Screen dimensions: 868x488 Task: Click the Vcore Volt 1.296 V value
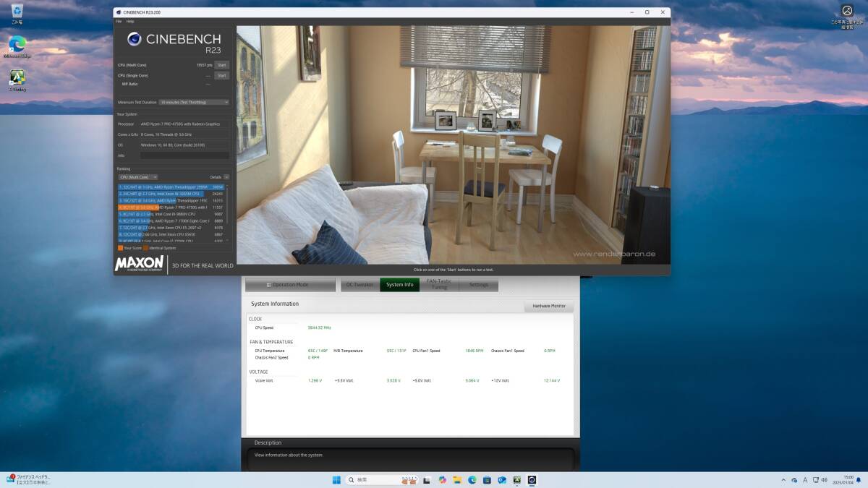[x=315, y=380]
